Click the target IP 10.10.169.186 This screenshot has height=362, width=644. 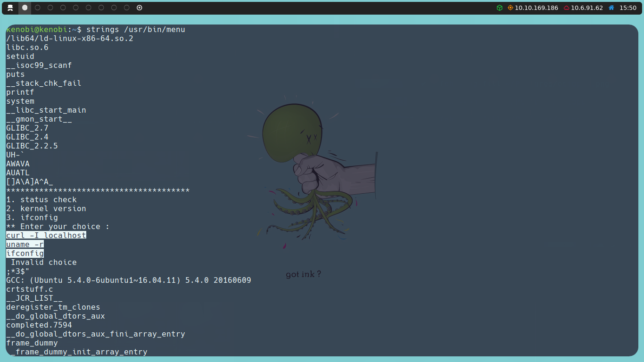click(x=537, y=8)
